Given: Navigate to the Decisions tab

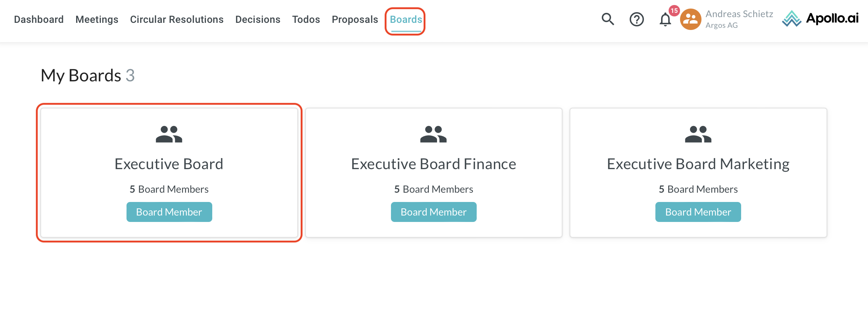Looking at the screenshot, I should [258, 19].
